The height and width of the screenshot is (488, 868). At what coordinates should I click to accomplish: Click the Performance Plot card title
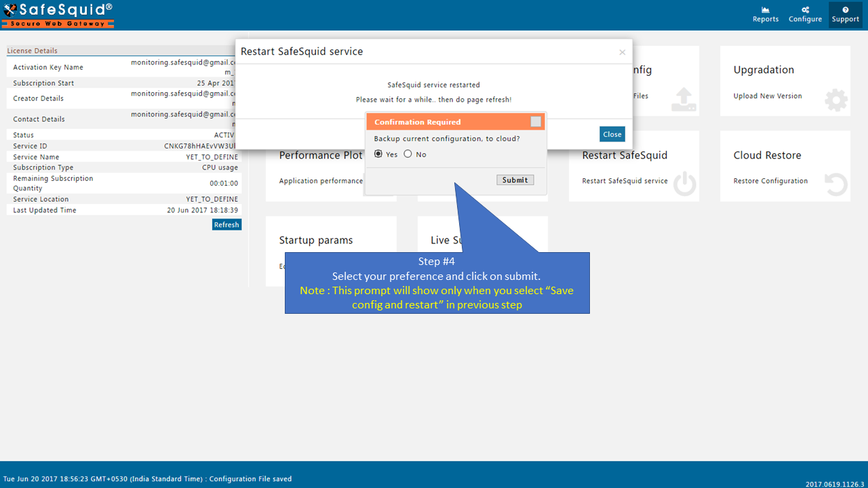pos(321,155)
